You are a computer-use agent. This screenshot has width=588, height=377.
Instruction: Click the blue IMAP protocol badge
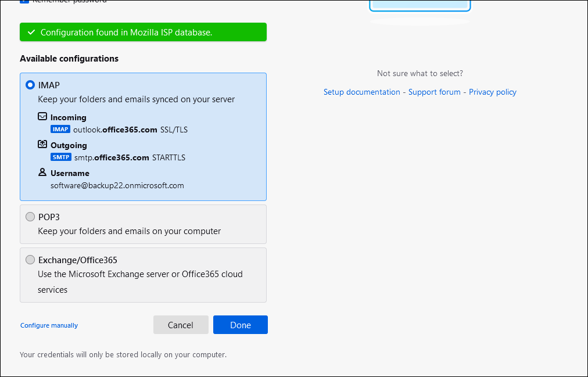60,130
